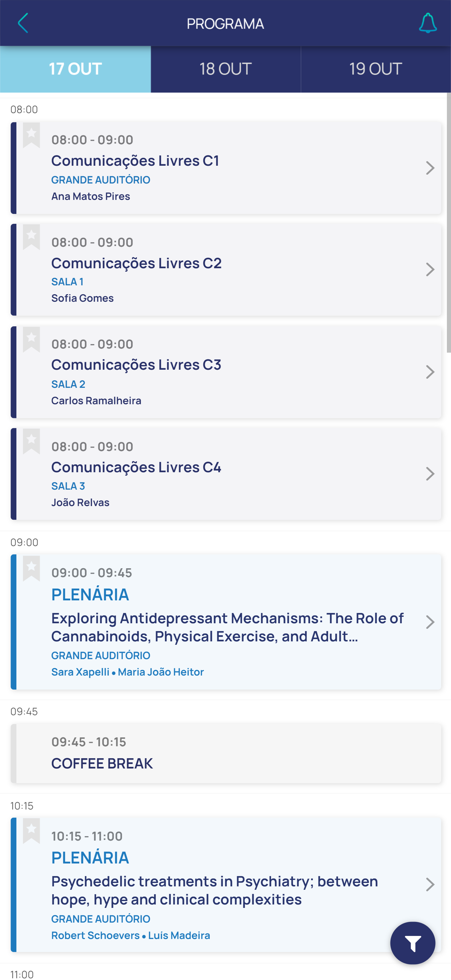This screenshot has width=451, height=980.
Task: Expand Comunicações Livres C3 details chevron
Action: pyautogui.click(x=430, y=372)
